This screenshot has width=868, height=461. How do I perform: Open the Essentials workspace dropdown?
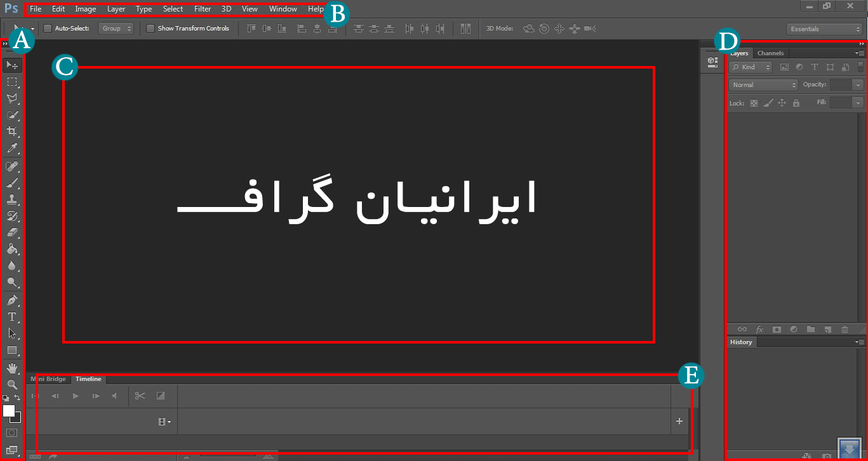[x=824, y=29]
